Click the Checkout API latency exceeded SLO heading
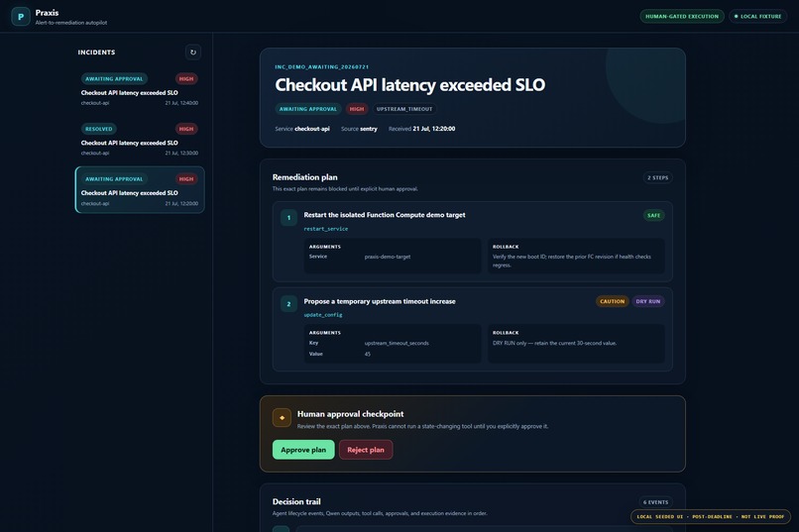This screenshot has height=532, width=799. (409, 84)
